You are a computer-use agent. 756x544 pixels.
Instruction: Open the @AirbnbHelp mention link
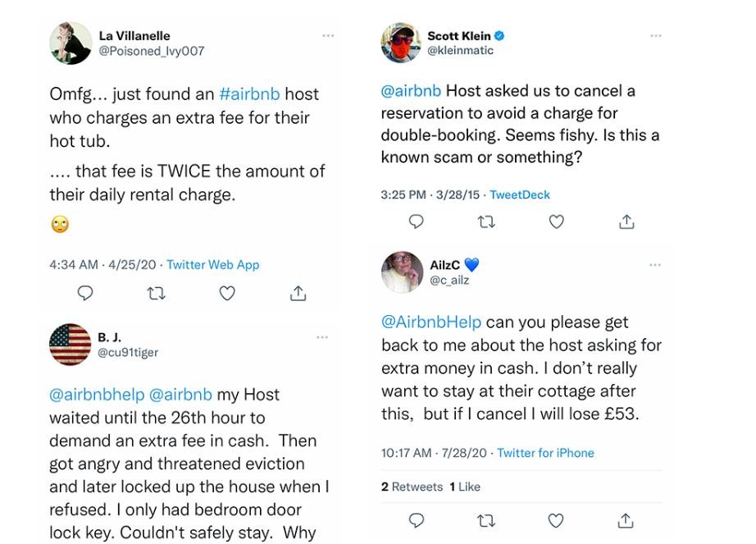(x=431, y=322)
